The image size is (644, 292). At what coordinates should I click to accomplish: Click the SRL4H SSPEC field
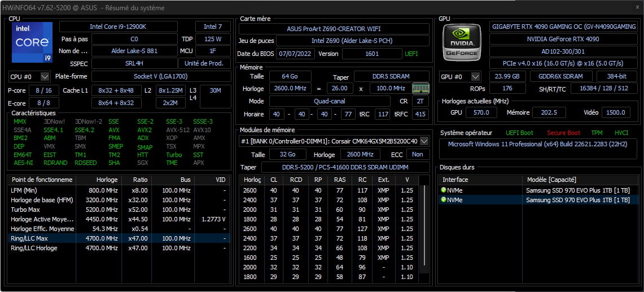tap(134, 63)
